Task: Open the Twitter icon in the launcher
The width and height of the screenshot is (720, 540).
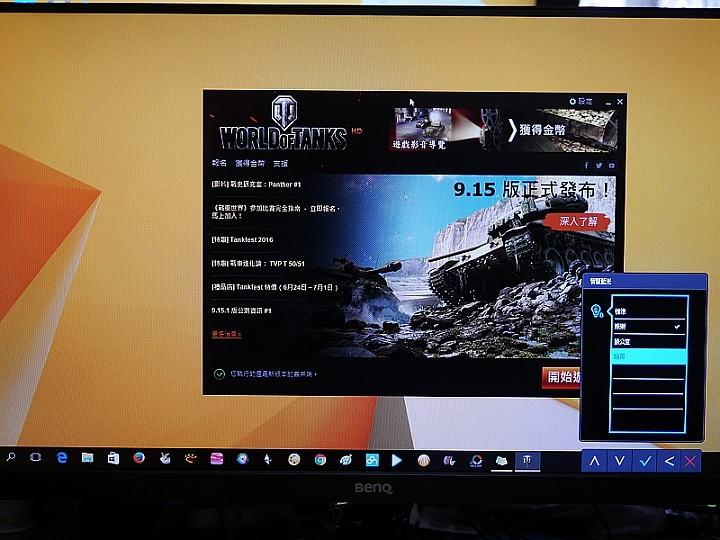Action: (x=599, y=166)
